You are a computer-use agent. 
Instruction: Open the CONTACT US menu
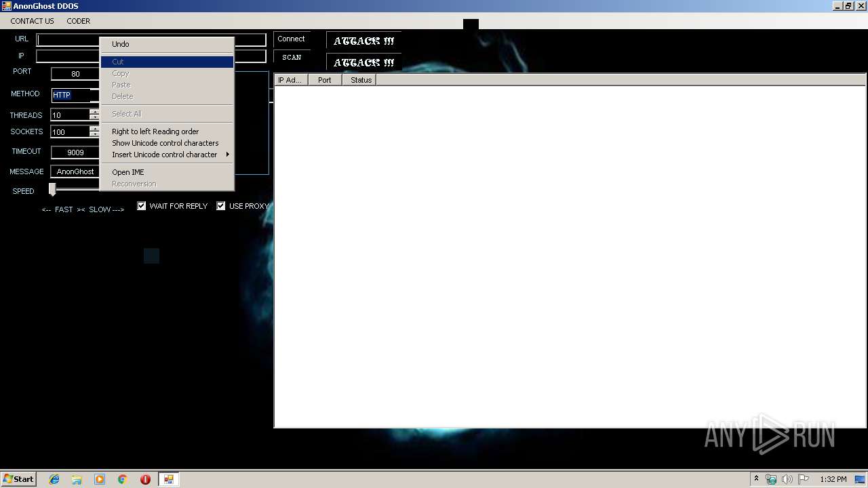[x=32, y=21]
